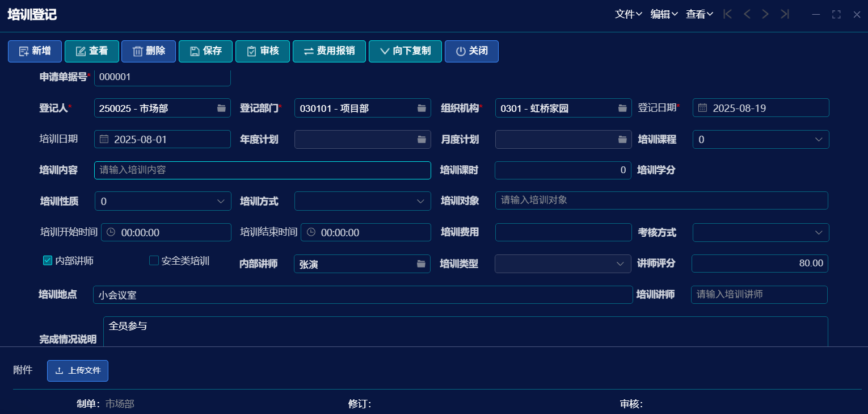Click calendar icon in 培训日期 field
The width and height of the screenshot is (868, 414).
tap(104, 139)
